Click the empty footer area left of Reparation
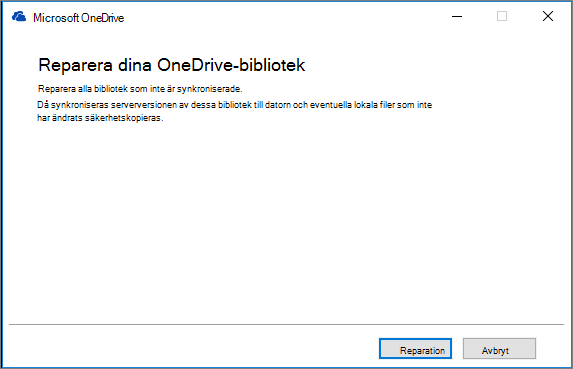Image resolution: width=573 pixels, height=369 pixels. pyautogui.click(x=190, y=347)
